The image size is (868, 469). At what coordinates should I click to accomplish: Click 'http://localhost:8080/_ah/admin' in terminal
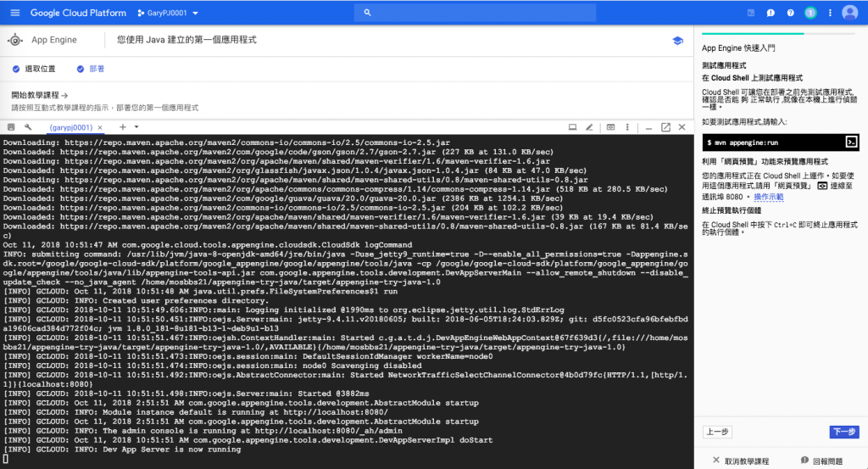coord(329,431)
